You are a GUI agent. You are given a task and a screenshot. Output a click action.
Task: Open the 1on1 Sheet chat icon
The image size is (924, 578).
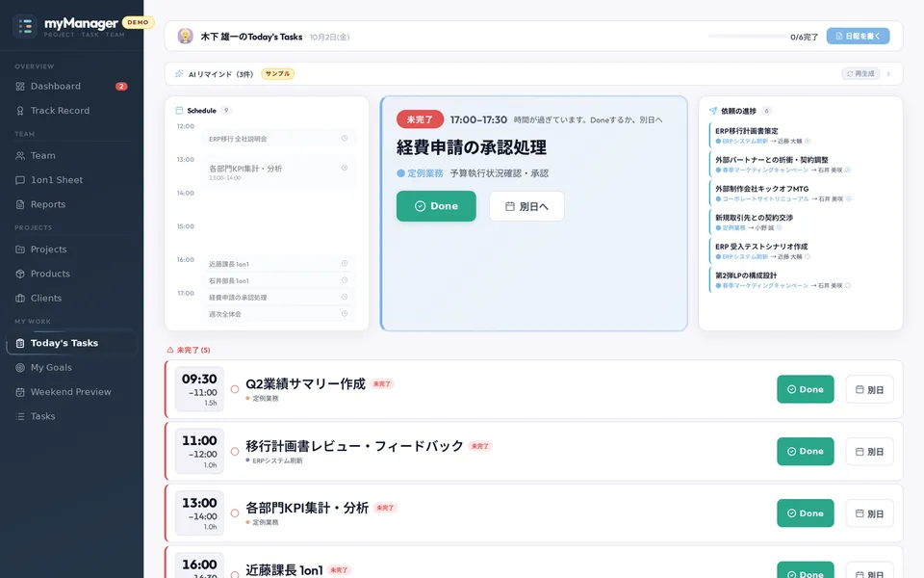[x=20, y=180]
